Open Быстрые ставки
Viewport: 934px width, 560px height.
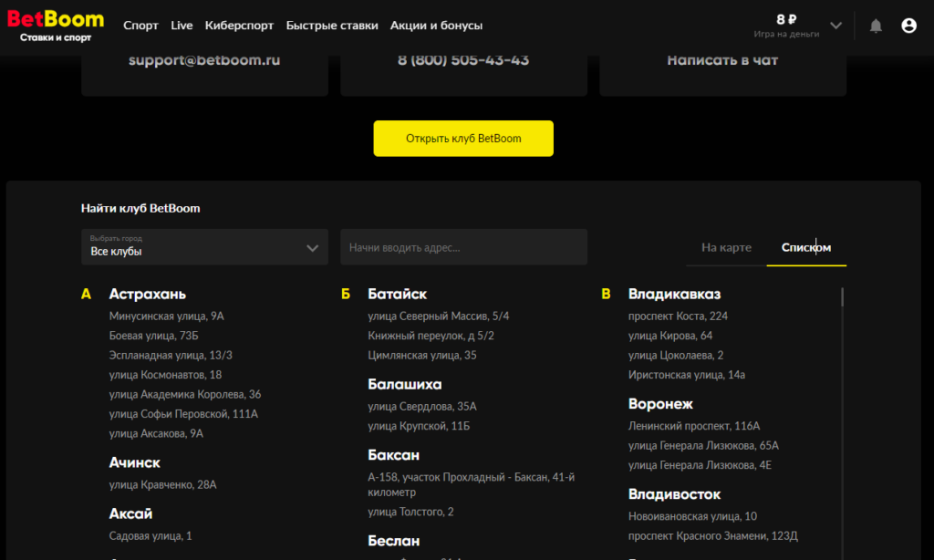point(332,26)
